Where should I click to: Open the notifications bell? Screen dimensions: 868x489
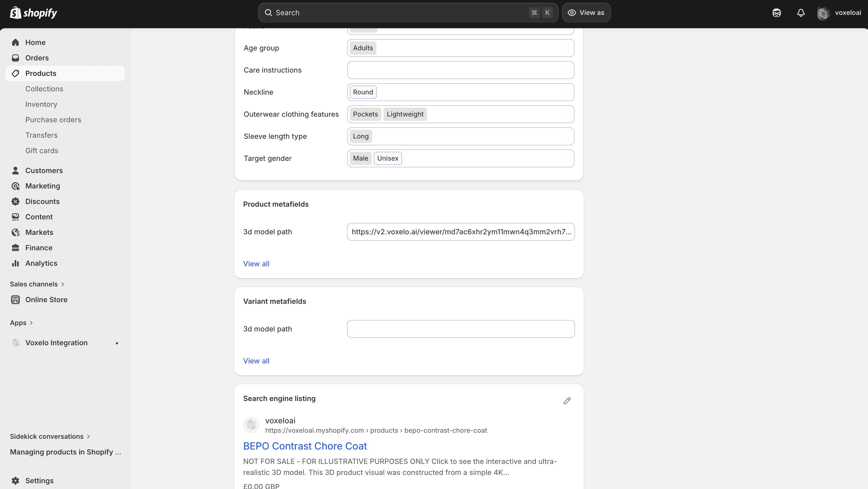[x=801, y=13]
